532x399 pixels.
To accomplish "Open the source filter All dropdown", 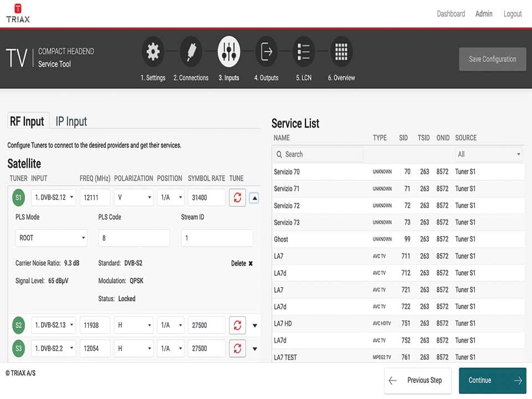I will point(489,155).
